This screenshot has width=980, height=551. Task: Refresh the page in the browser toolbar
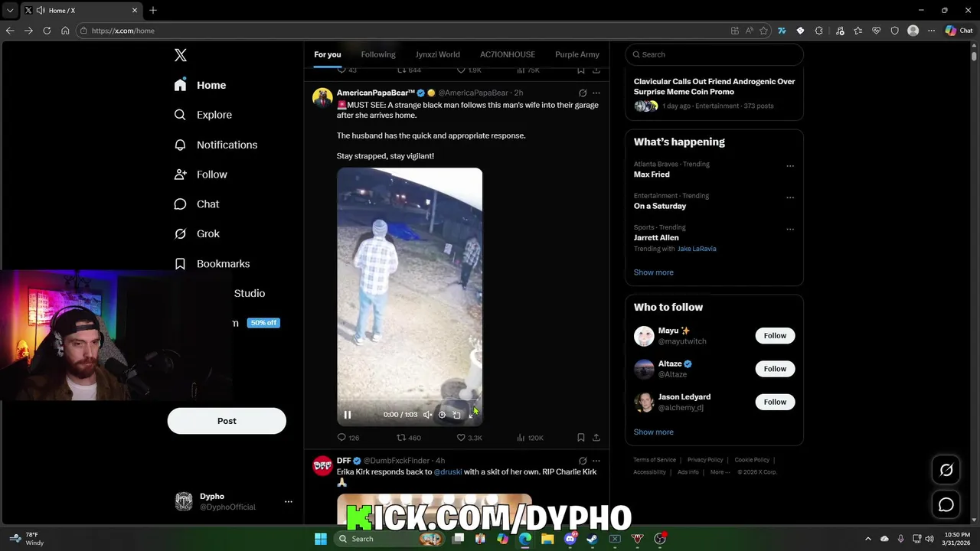tap(47, 31)
